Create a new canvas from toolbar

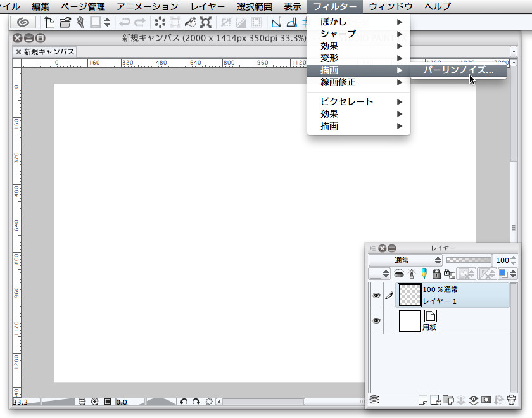coord(49,22)
